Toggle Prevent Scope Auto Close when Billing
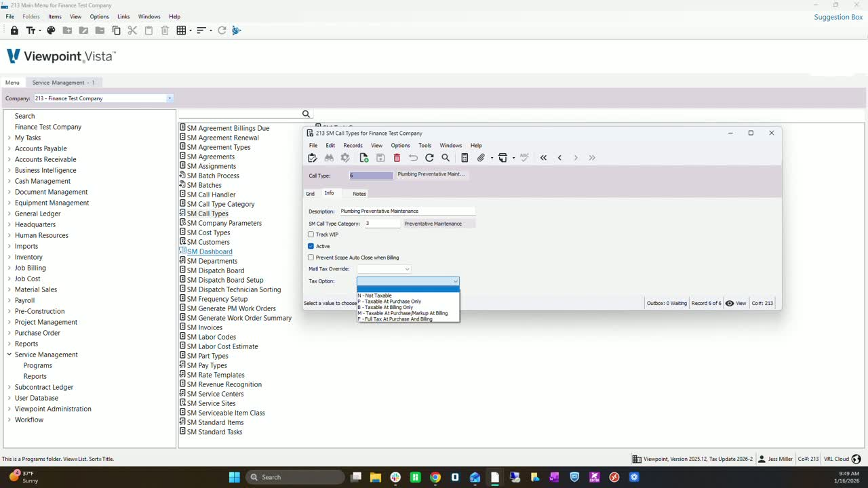Viewport: 868px width, 488px height. pyautogui.click(x=311, y=258)
